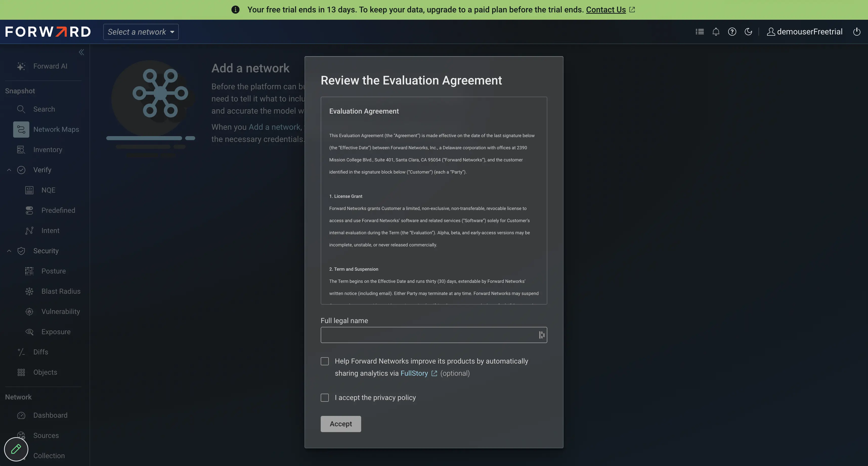Click the Forward logo in the header

point(48,32)
